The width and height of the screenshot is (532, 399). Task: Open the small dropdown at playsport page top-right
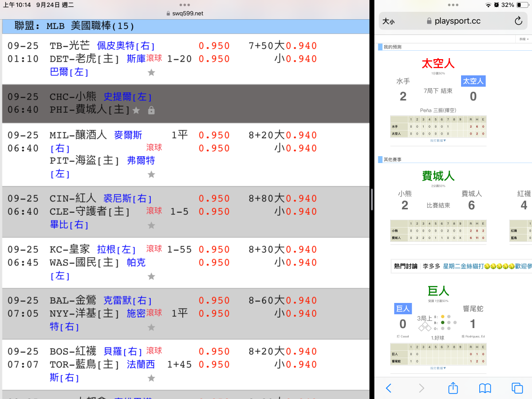(524, 39)
